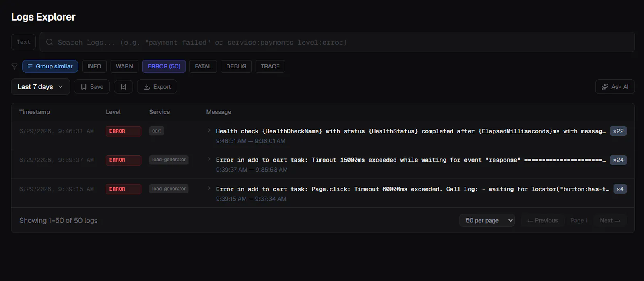644x281 pixels.
Task: Click the Health check {HealthCheckName} message text
Action: (411, 131)
